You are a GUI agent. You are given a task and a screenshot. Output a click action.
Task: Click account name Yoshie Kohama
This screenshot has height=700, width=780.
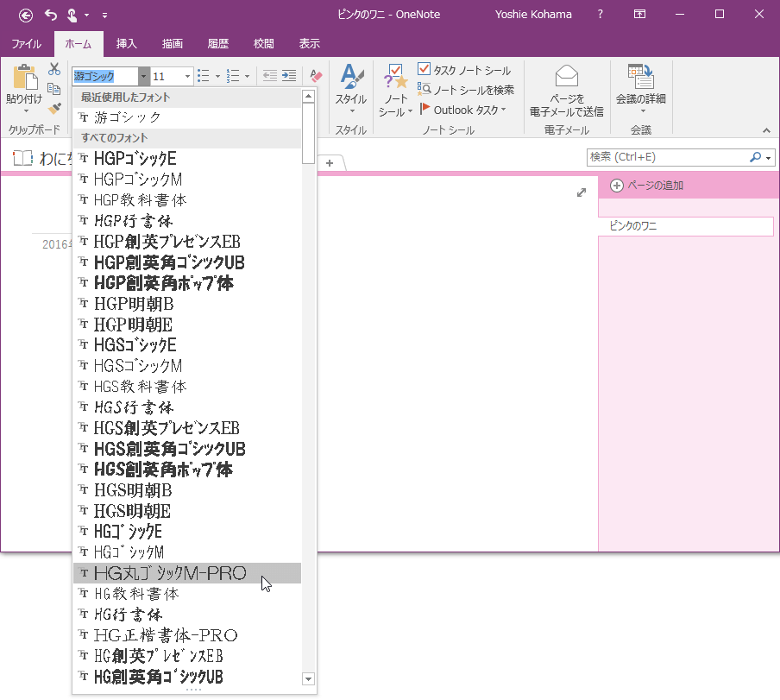pos(533,15)
